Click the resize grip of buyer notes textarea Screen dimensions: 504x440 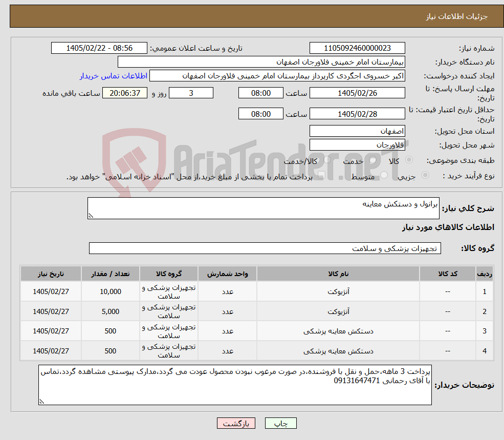(41, 402)
